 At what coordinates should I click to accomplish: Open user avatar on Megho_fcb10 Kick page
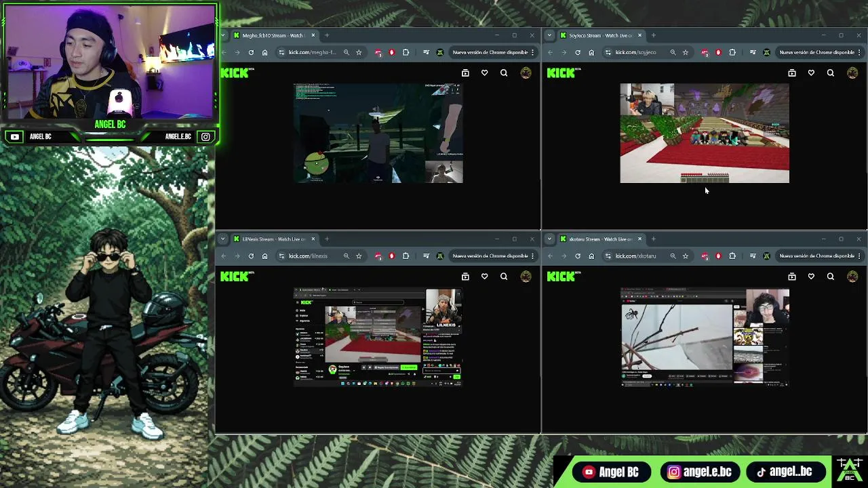point(526,73)
